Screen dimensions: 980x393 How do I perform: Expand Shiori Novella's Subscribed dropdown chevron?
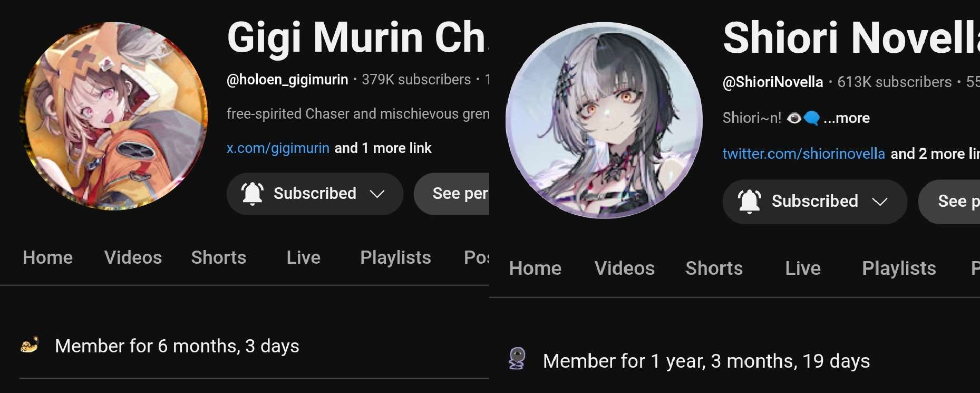point(880,202)
